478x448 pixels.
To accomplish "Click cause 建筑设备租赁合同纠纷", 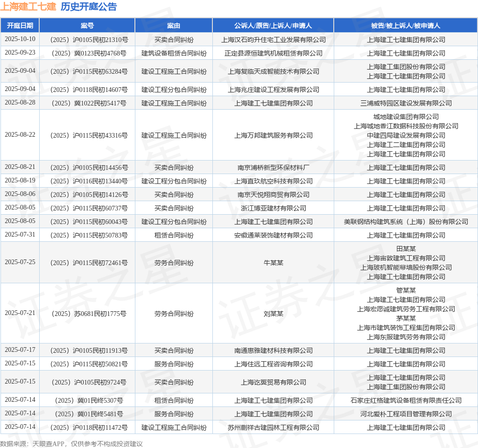I will coord(174,53).
